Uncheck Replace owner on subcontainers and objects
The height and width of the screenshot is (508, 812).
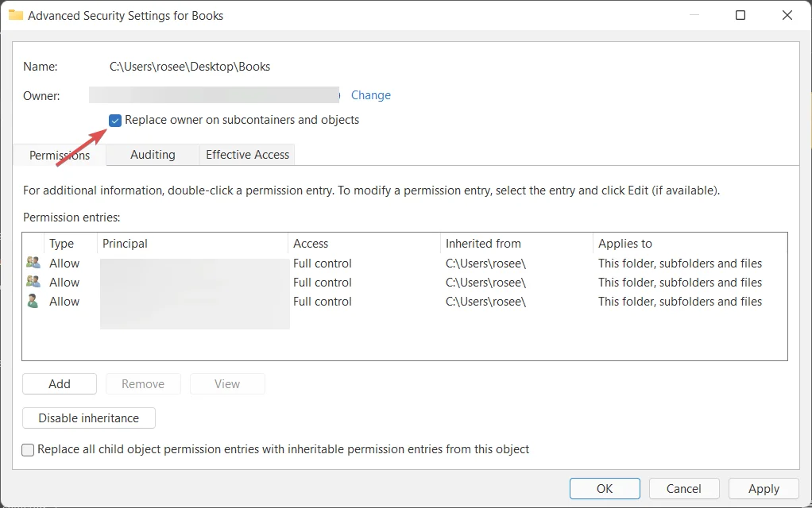pyautogui.click(x=116, y=121)
